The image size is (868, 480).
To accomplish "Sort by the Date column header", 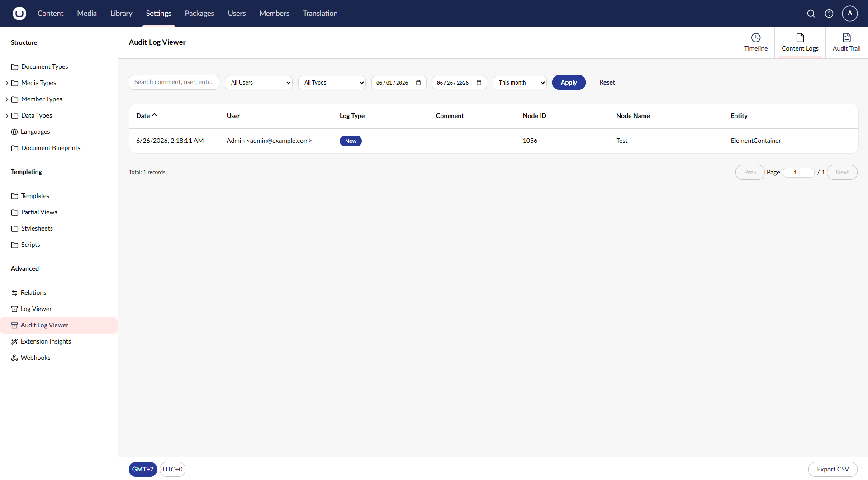I will (147, 116).
